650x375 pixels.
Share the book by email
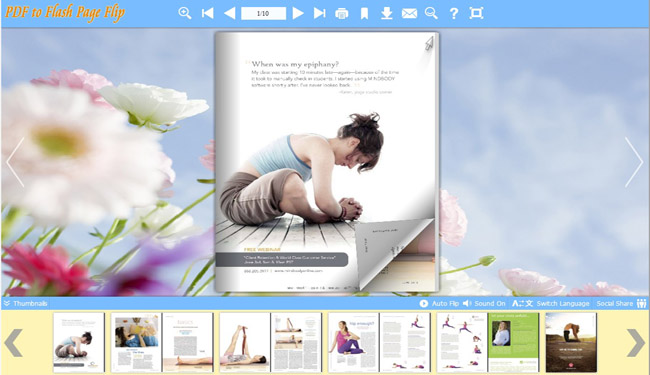tap(409, 14)
